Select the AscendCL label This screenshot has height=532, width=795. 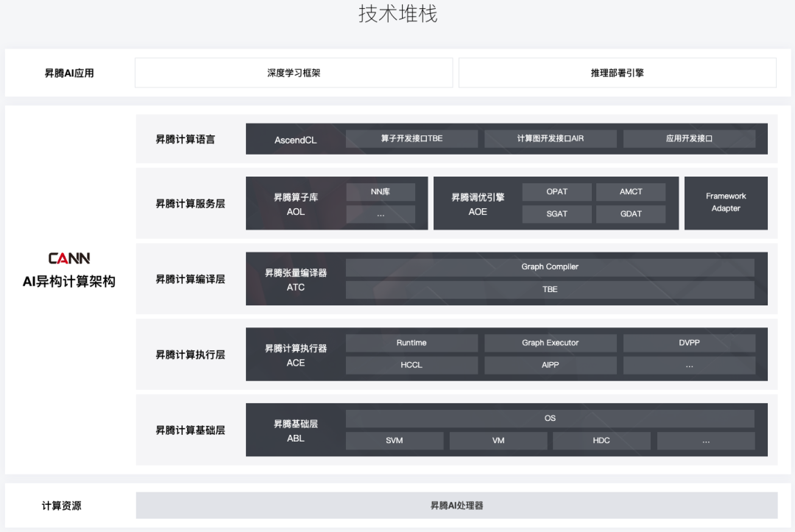[x=296, y=140]
